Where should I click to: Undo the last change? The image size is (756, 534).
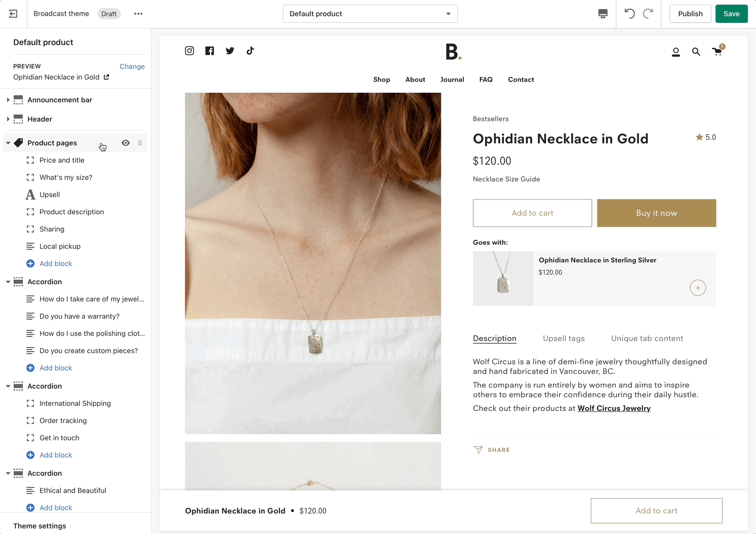click(629, 14)
